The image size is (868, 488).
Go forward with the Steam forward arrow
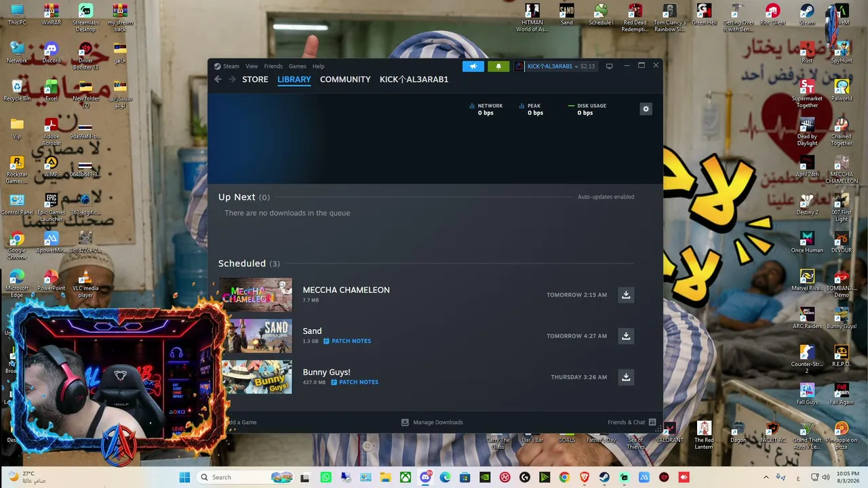pyautogui.click(x=232, y=79)
